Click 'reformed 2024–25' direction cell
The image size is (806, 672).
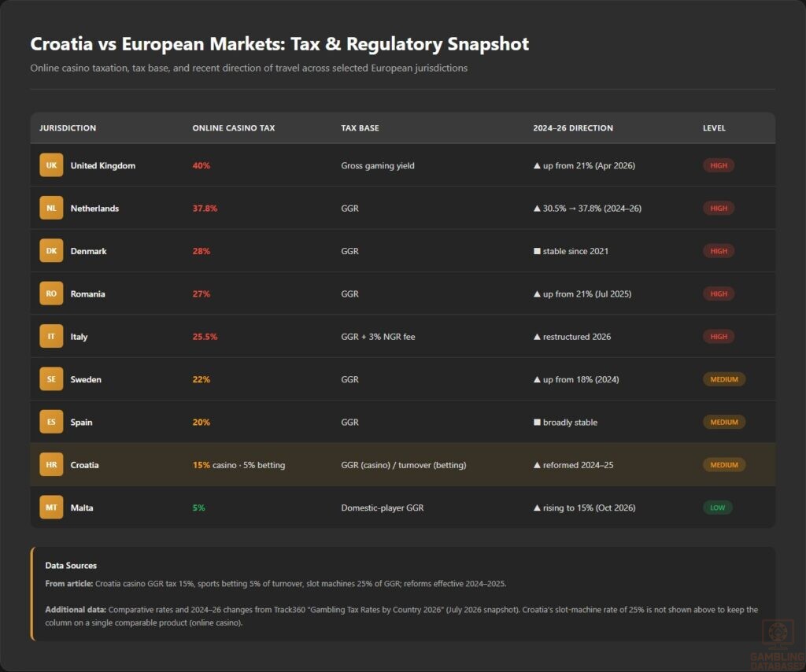(573, 465)
